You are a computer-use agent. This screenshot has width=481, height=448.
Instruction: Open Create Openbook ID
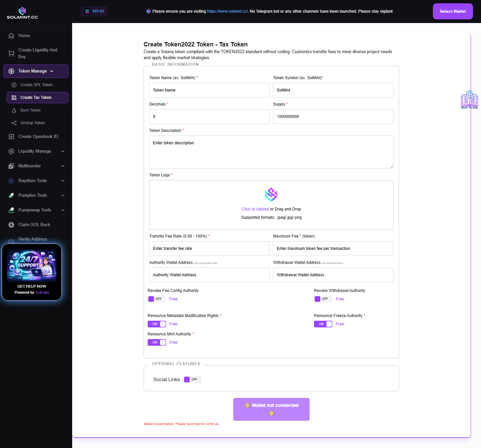[38, 136]
